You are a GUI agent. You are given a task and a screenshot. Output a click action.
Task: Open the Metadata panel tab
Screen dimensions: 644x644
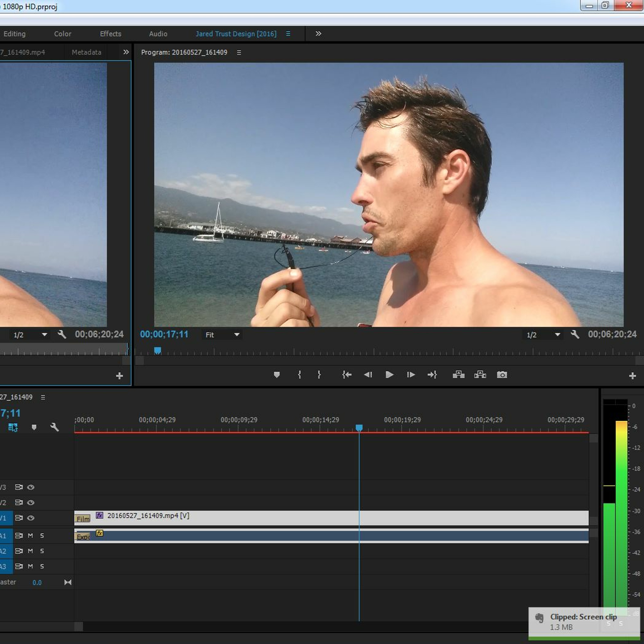click(x=86, y=52)
